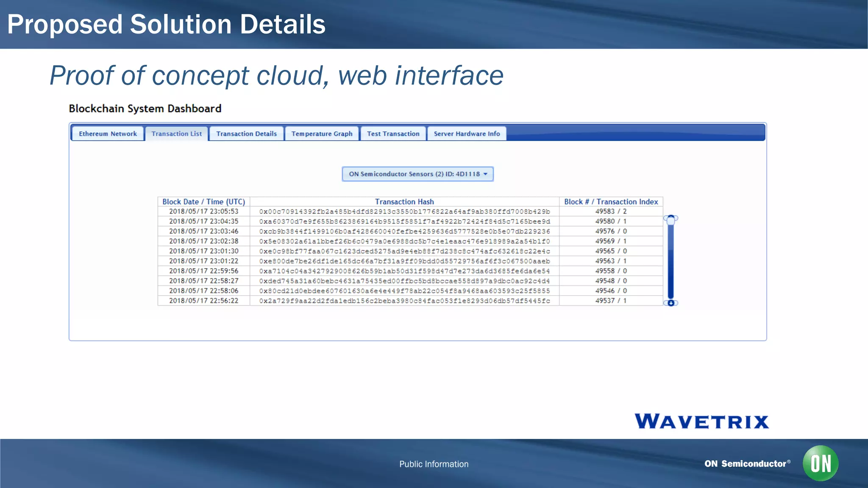The width and height of the screenshot is (868, 488).
Task: Open the Ethereum Network tab
Action: point(108,133)
